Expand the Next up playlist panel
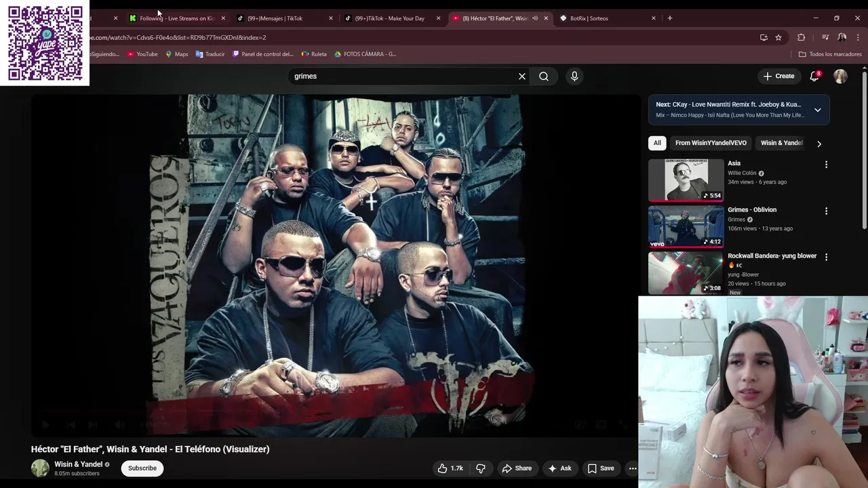Viewport: 868px width, 488px height. (818, 110)
